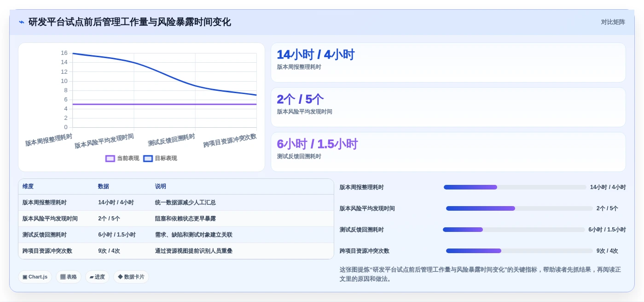Select the 数据卡片 tag chip
644x302 pixels.
point(131,277)
